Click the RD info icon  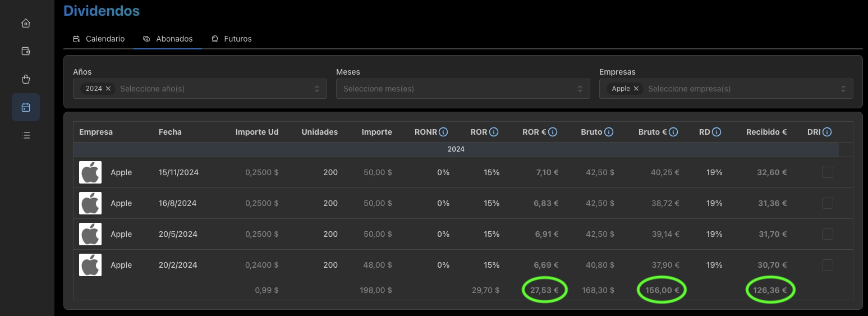coord(717,132)
